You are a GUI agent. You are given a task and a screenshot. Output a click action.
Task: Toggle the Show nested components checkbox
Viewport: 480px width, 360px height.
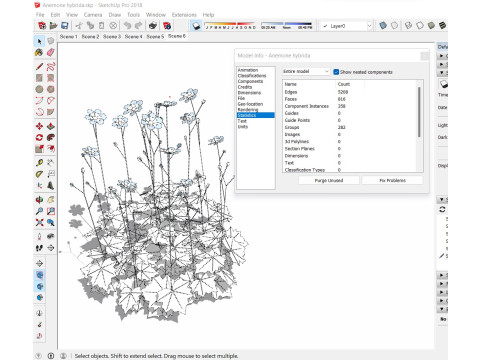pos(336,72)
